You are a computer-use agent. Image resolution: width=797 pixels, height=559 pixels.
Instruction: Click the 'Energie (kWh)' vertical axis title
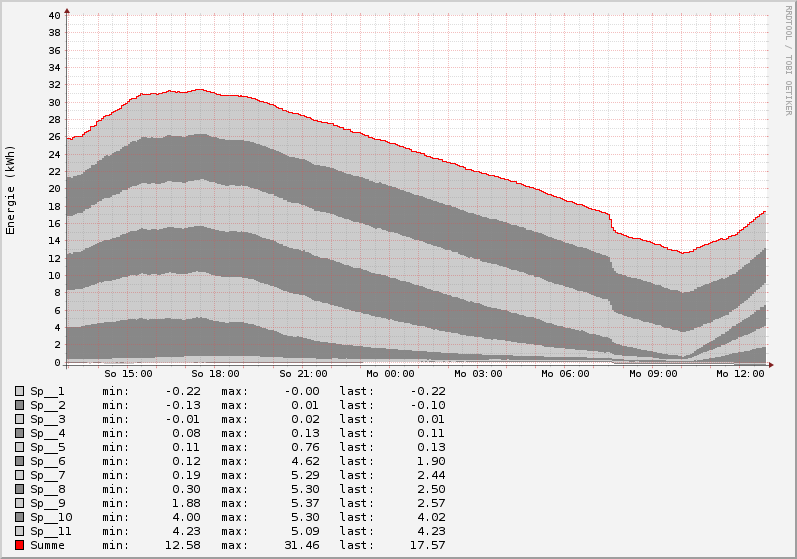click(11, 190)
